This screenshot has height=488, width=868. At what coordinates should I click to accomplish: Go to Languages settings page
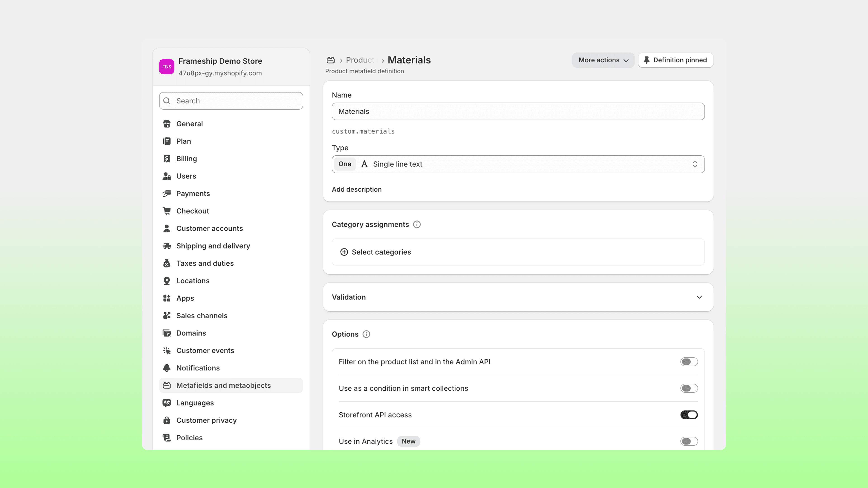tap(195, 403)
